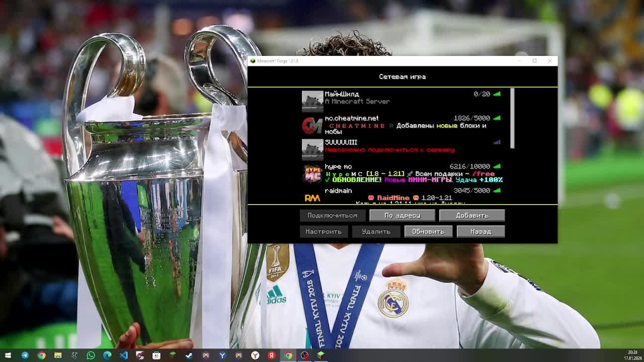Viewport: 644px width, 362px height.
Task: Click the SUUUUUIII server thumbnail
Action: 312,149
